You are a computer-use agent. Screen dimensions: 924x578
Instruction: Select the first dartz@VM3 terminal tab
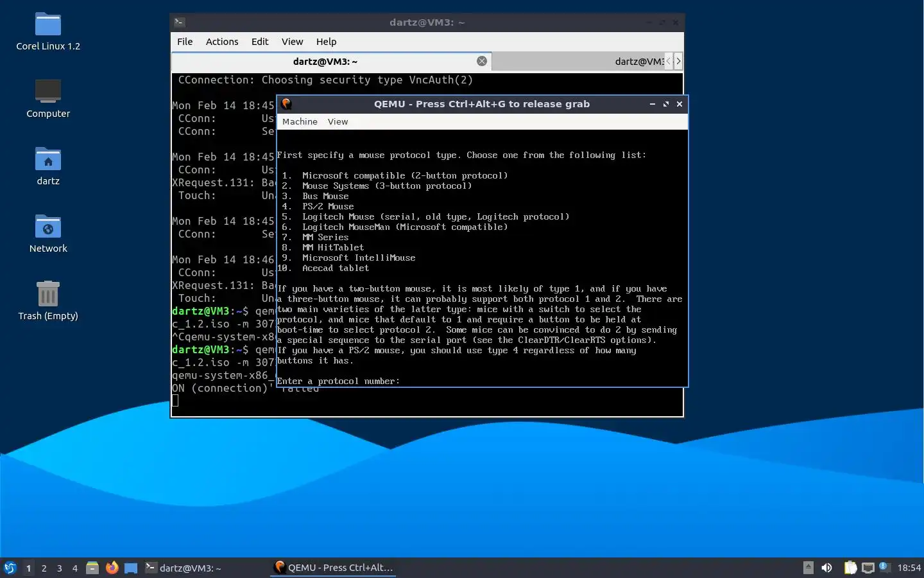click(332, 62)
